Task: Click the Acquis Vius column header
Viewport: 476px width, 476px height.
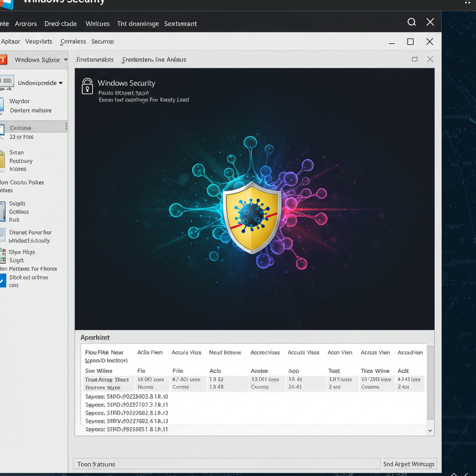Action: [186, 352]
